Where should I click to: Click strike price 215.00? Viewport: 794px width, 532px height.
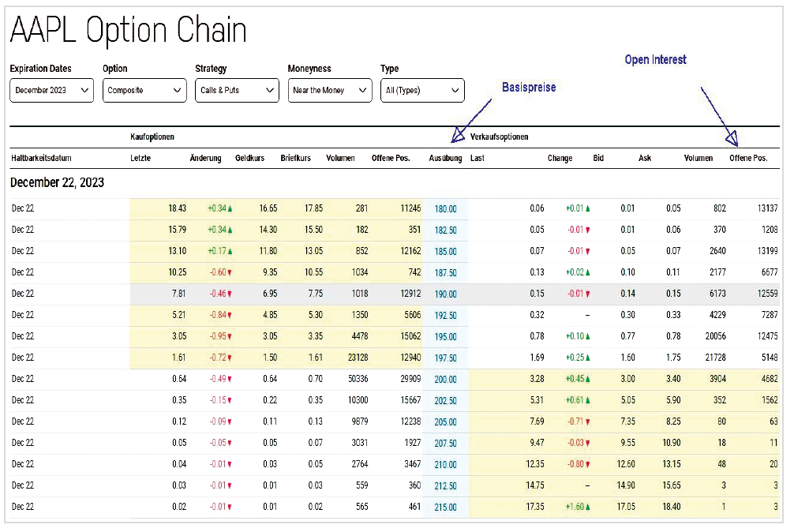tap(445, 507)
